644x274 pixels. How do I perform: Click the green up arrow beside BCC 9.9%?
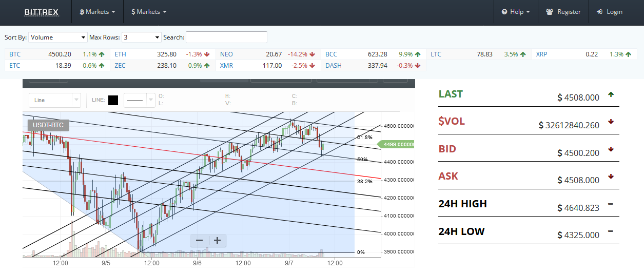418,54
